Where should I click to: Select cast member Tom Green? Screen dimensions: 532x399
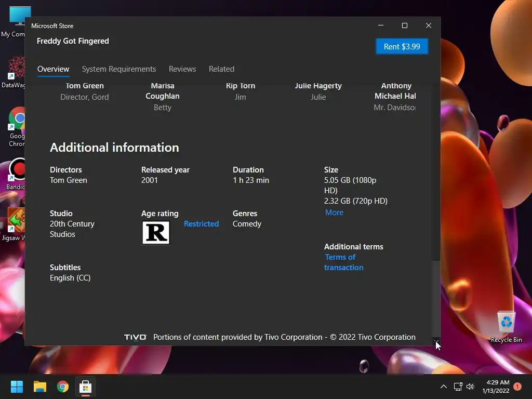click(85, 91)
